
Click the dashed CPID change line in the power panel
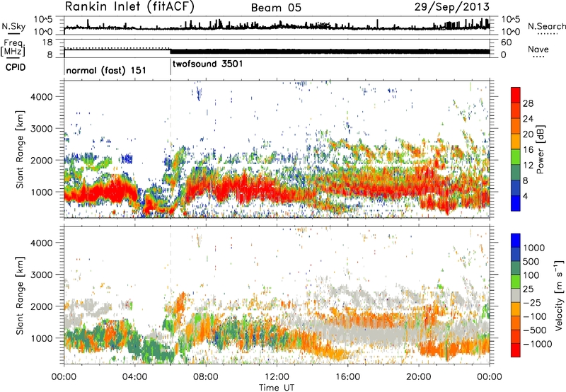point(171,149)
